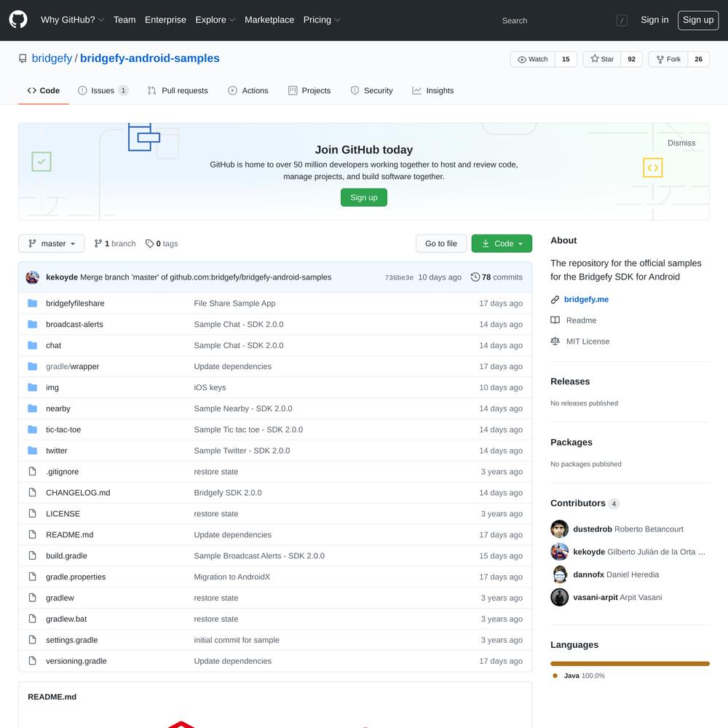728x728 pixels.
Task: Click the slash keyboard shortcut icon in search
Action: [x=622, y=20]
